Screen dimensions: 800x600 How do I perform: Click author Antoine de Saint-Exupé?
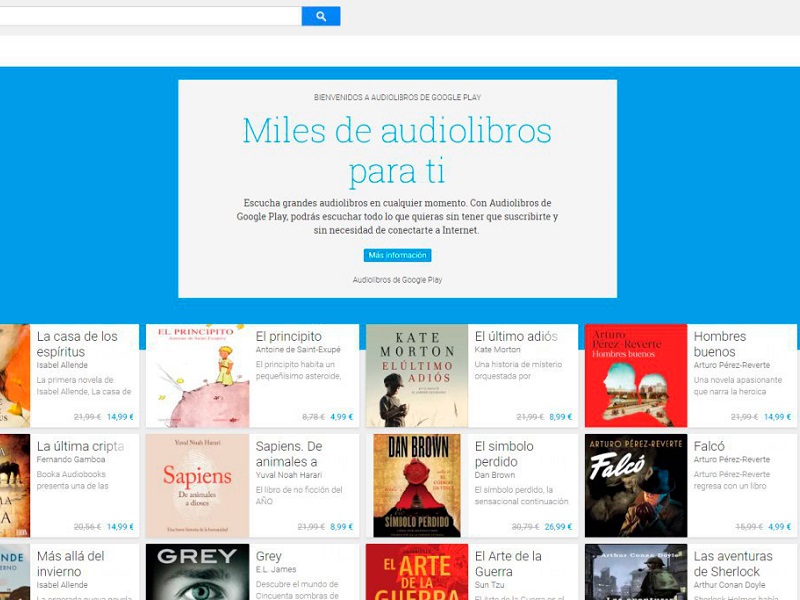298,349
